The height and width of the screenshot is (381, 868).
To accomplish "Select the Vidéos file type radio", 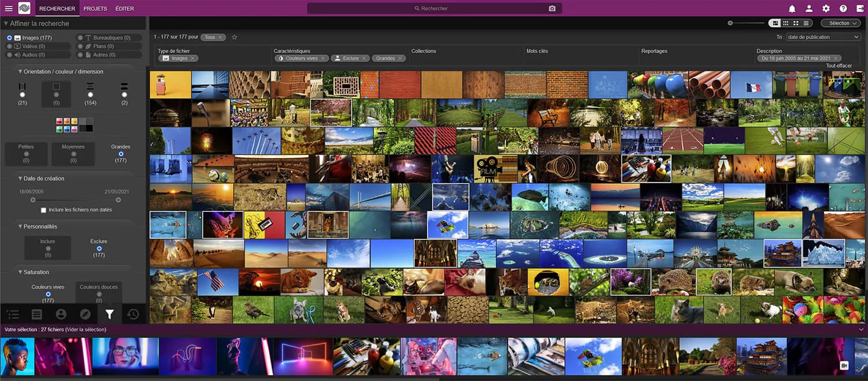I will tap(9, 46).
